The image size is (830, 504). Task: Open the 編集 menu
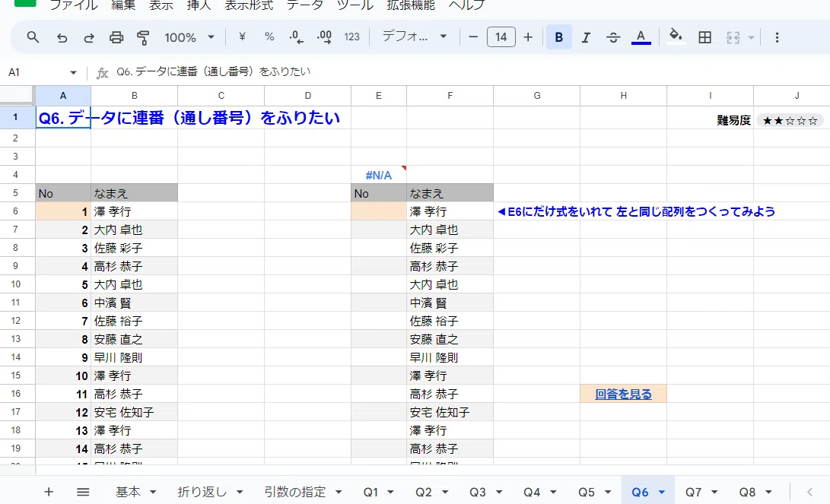click(x=123, y=5)
